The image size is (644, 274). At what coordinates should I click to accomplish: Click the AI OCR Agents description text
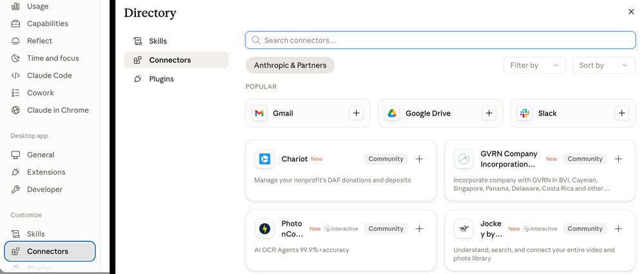[301, 250]
